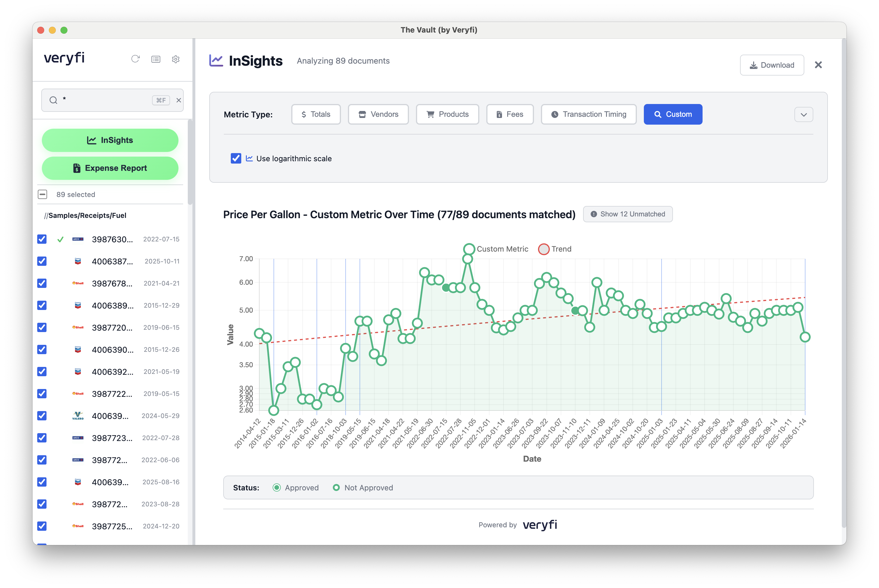Click the InSights chart icon in the page header
Image resolution: width=879 pixels, height=588 pixels.
pyautogui.click(x=216, y=60)
